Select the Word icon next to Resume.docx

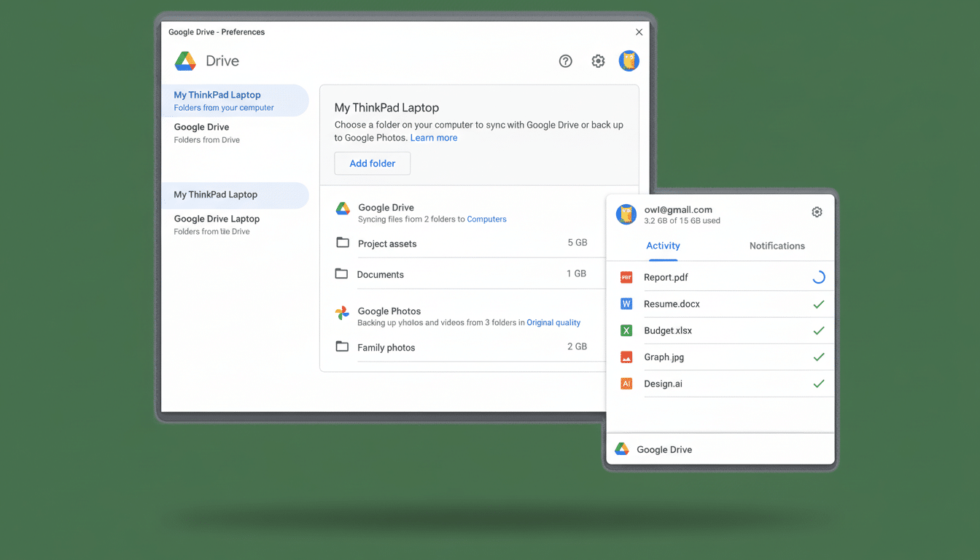coord(626,303)
